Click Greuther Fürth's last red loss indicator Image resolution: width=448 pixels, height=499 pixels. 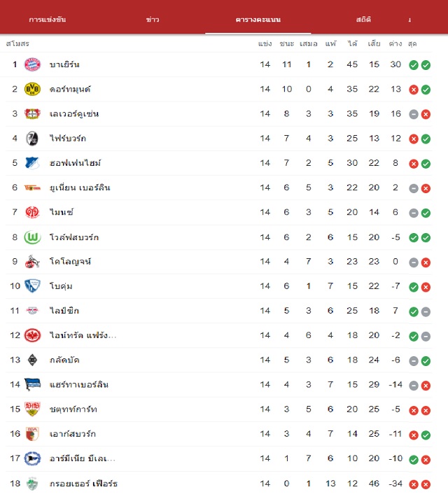[426, 484]
